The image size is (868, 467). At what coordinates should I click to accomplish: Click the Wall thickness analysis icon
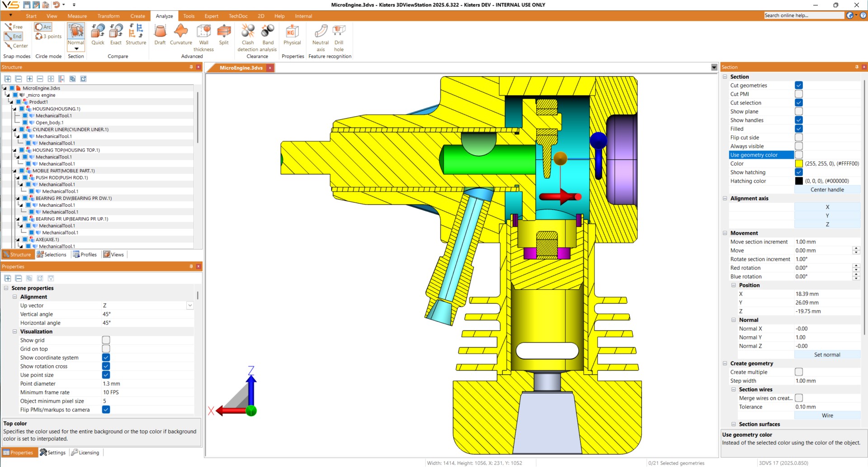point(203,32)
